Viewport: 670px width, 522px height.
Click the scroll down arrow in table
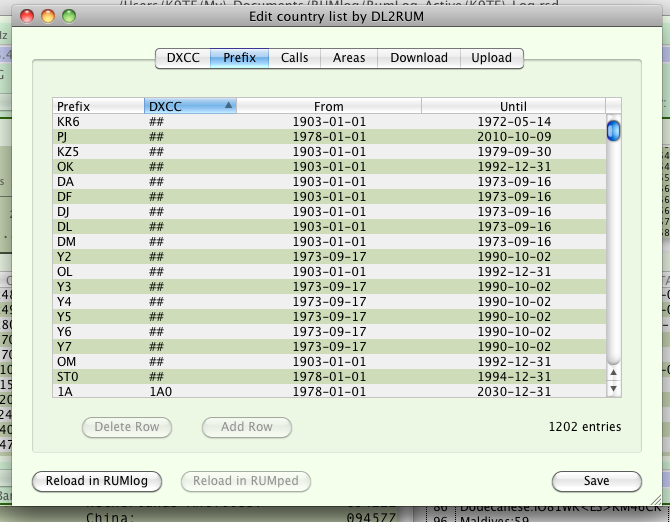pos(614,388)
